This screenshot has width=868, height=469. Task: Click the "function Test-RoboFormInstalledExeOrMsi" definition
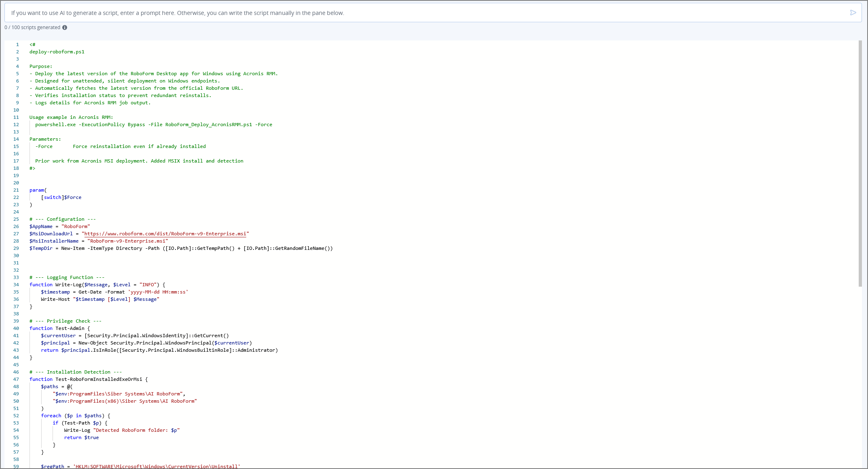pyautogui.click(x=89, y=379)
